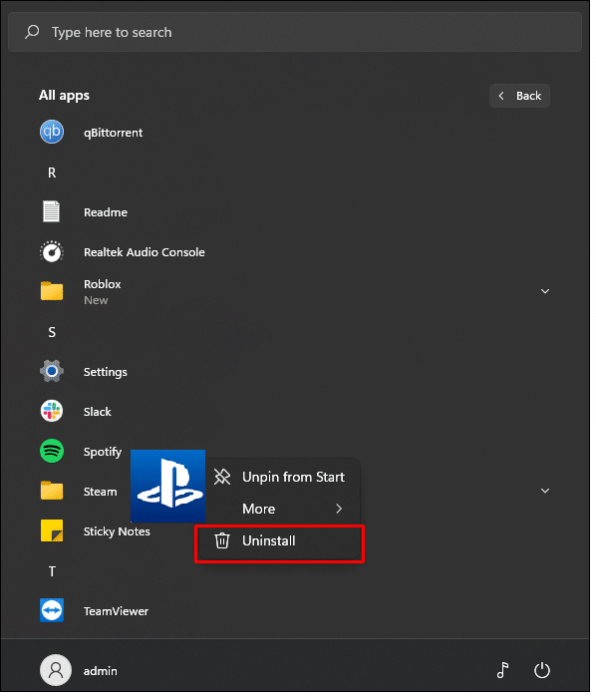Click the Slack label

point(98,414)
